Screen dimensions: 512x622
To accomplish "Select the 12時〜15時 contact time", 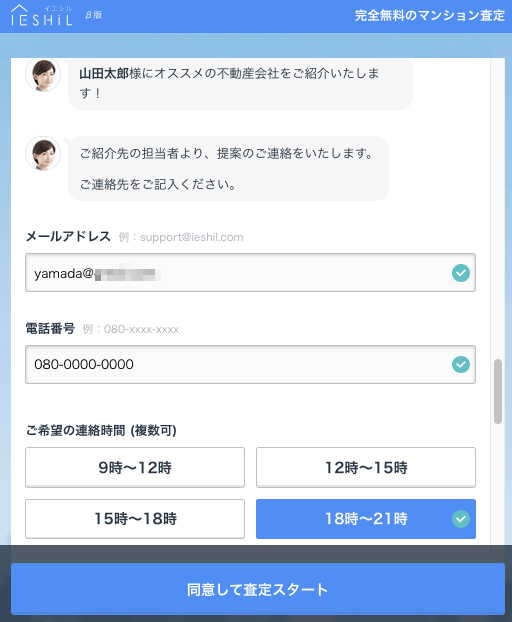I will point(366,467).
